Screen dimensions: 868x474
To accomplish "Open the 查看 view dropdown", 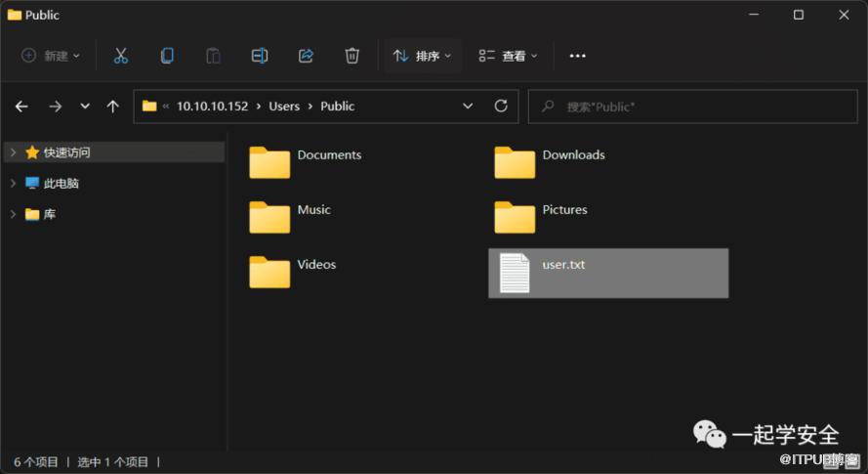I will (x=509, y=56).
